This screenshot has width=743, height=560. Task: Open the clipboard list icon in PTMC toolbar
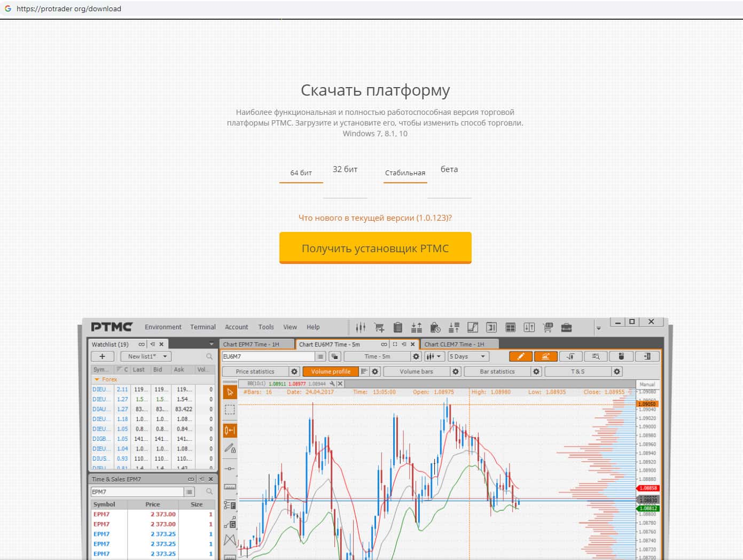tap(398, 327)
